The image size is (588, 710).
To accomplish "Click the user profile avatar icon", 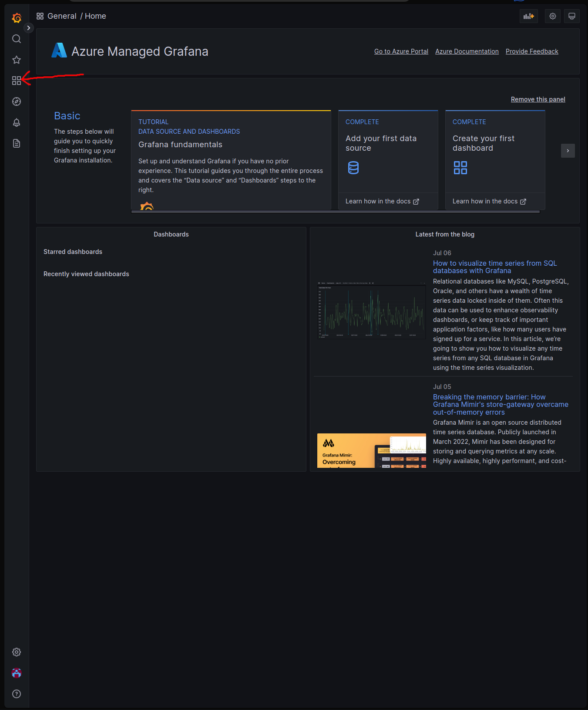I will [x=17, y=673].
